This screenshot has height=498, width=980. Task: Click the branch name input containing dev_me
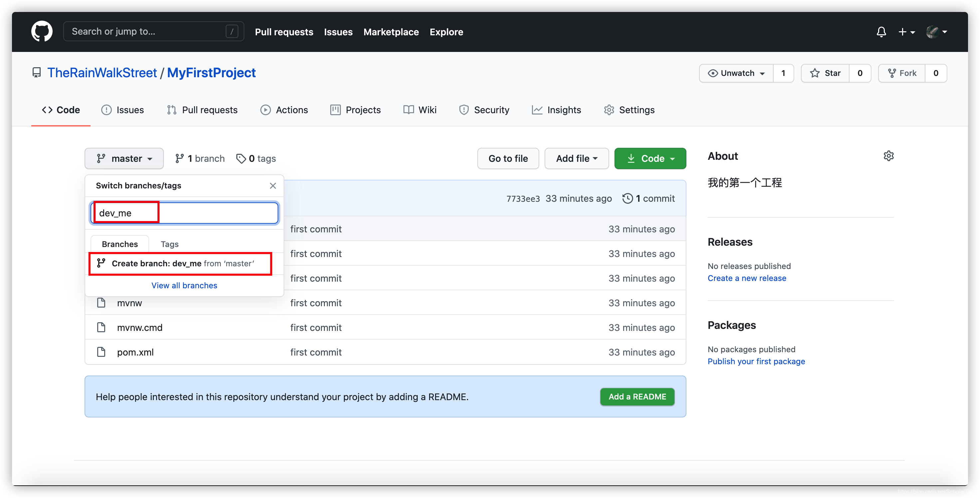click(x=184, y=213)
